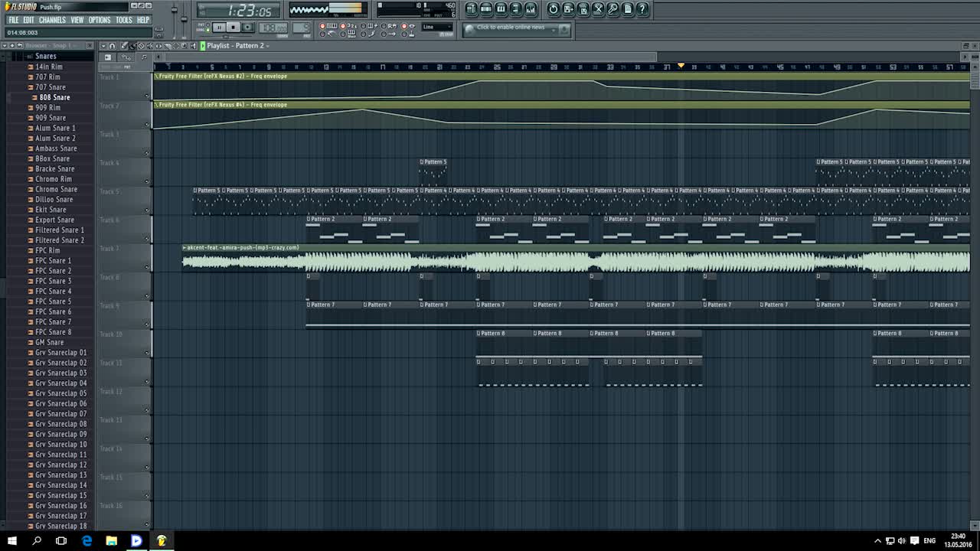This screenshot has width=980, height=551.
Task: Click the Save project icon
Action: (x=568, y=9)
